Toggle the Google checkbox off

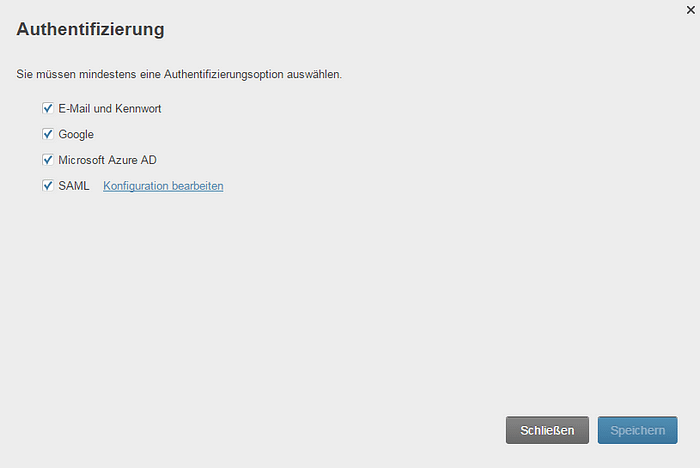coord(48,134)
